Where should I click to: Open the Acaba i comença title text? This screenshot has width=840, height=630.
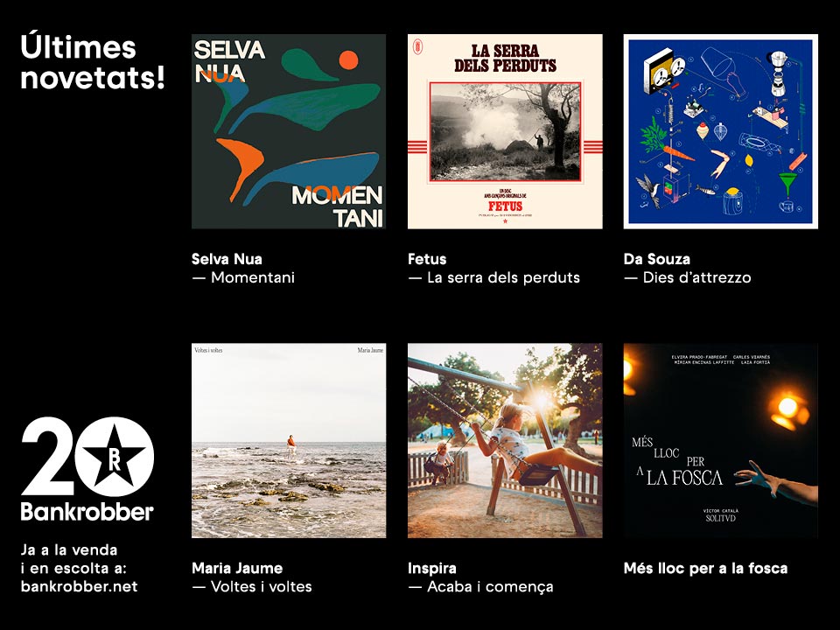490,587
